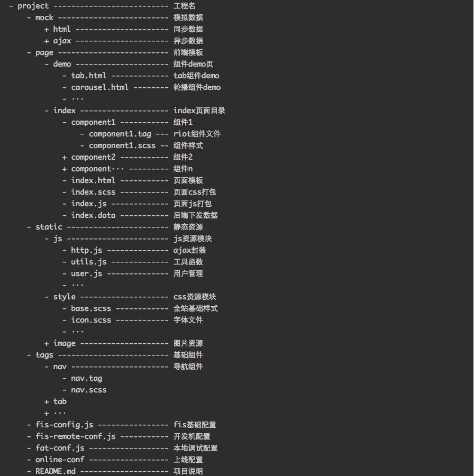Collapse the style folder
Viewport: 474px width, 476px height.
coord(47,297)
